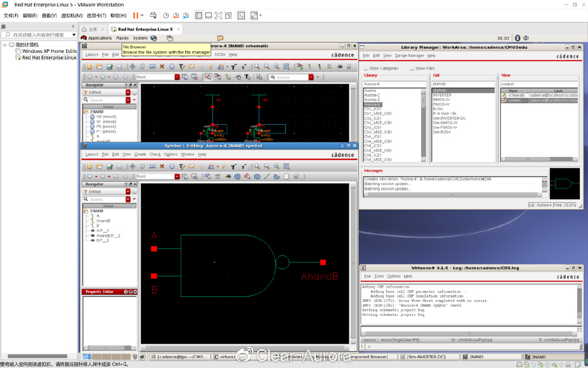Open the Default filter dropdown in symbol Navigator
The height and width of the screenshot is (368, 588).
(x=127, y=191)
